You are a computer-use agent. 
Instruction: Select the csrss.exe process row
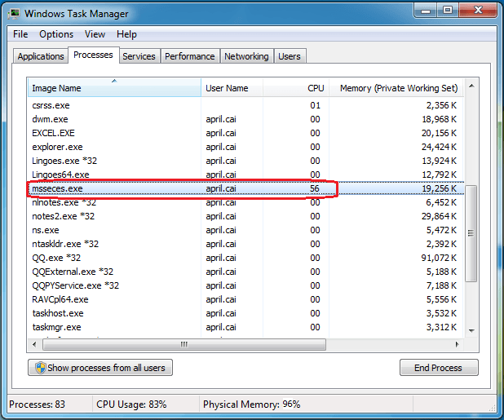[x=245, y=105]
